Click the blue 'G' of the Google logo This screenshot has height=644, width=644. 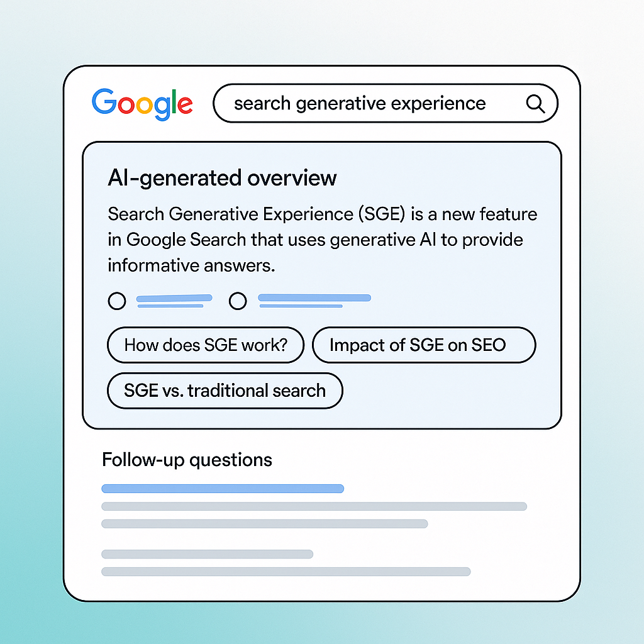click(104, 101)
